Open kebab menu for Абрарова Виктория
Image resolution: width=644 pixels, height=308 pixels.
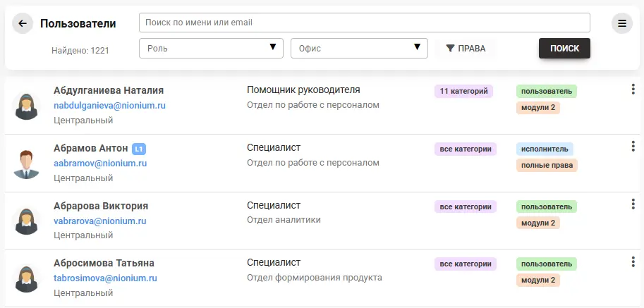pos(632,204)
